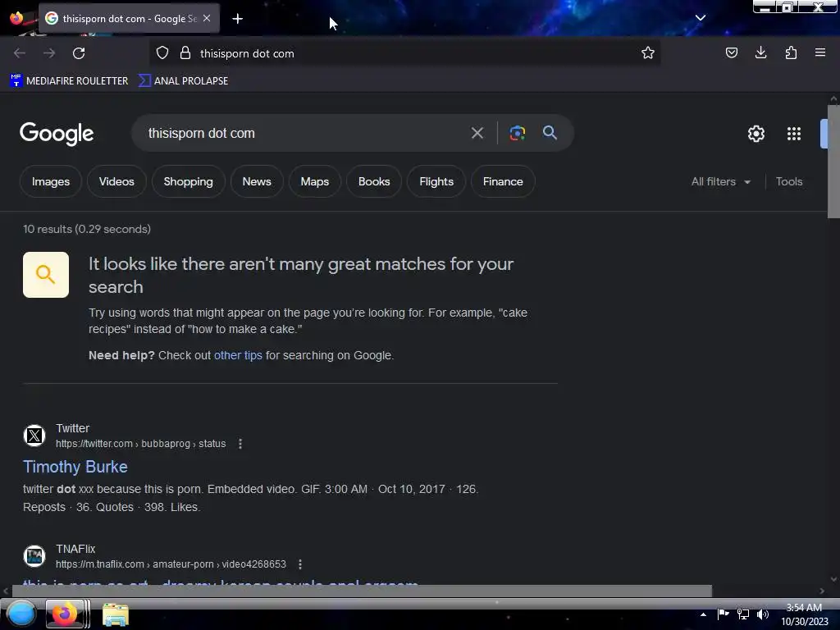The image size is (840, 630).
Task: Open the Google apps grid
Action: click(794, 134)
